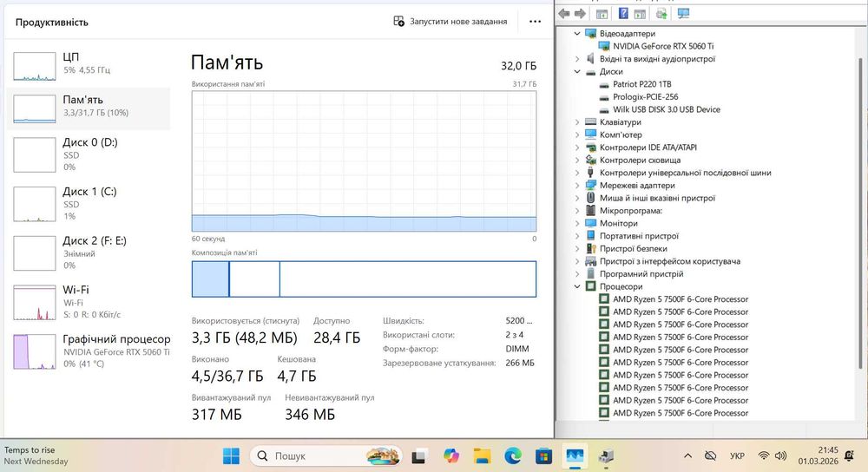Select NVIDIA GeForce RTX 5060 Ti device in tree
This screenshot has width=868, height=472.
click(663, 47)
